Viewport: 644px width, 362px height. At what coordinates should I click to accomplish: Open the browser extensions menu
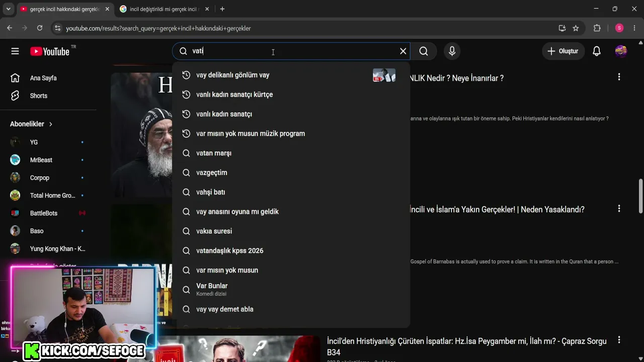click(597, 28)
